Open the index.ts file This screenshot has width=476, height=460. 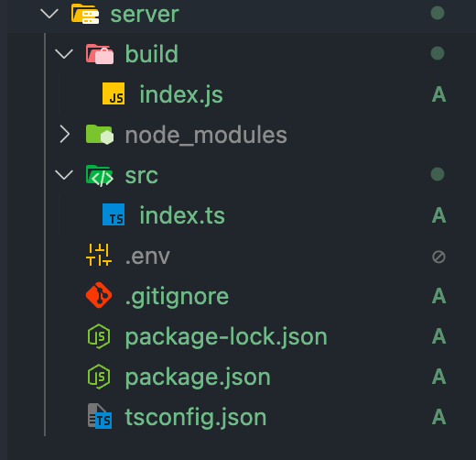[x=182, y=215]
